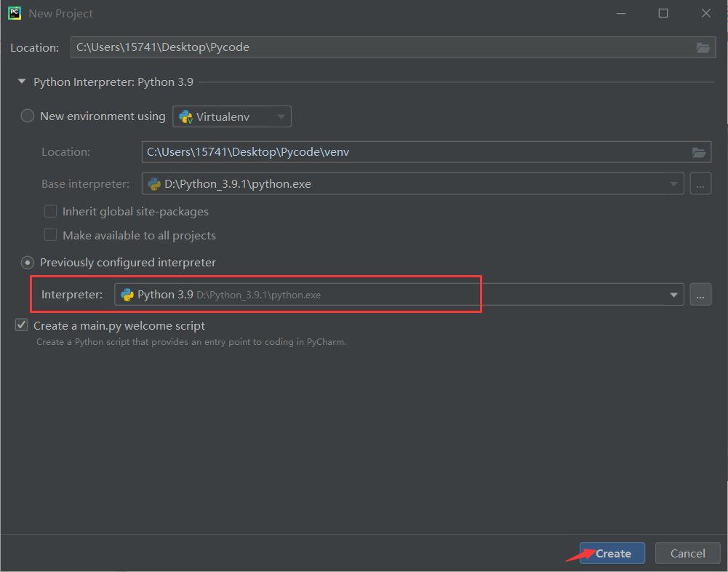This screenshot has height=572, width=728.
Task: Click the Python icon in the Base interpreter field
Action: (153, 184)
